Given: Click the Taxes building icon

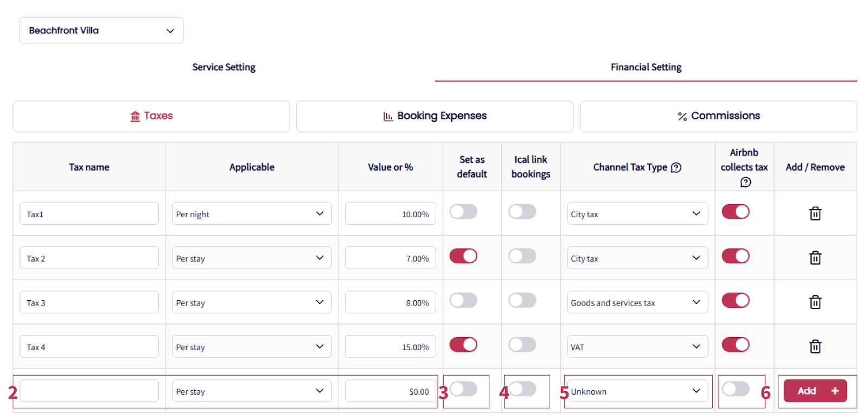Looking at the screenshot, I should pyautogui.click(x=135, y=116).
